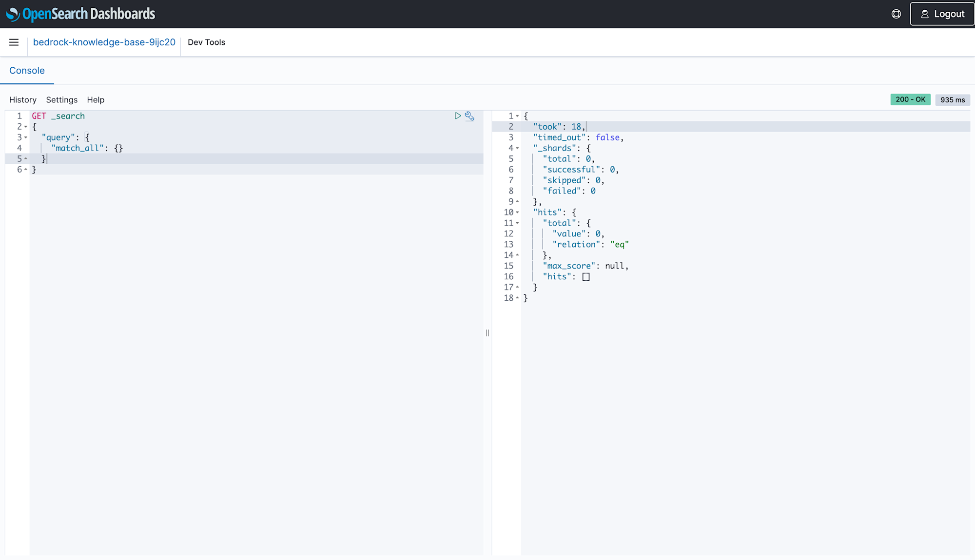Toggle fold arrow at response line 18
This screenshot has height=560, width=975.
pyautogui.click(x=517, y=298)
